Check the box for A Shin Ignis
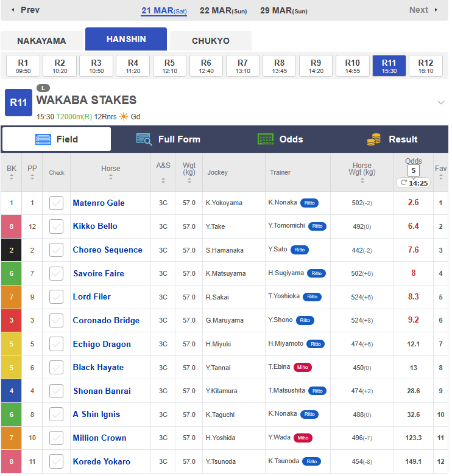The image size is (452, 476). (56, 415)
